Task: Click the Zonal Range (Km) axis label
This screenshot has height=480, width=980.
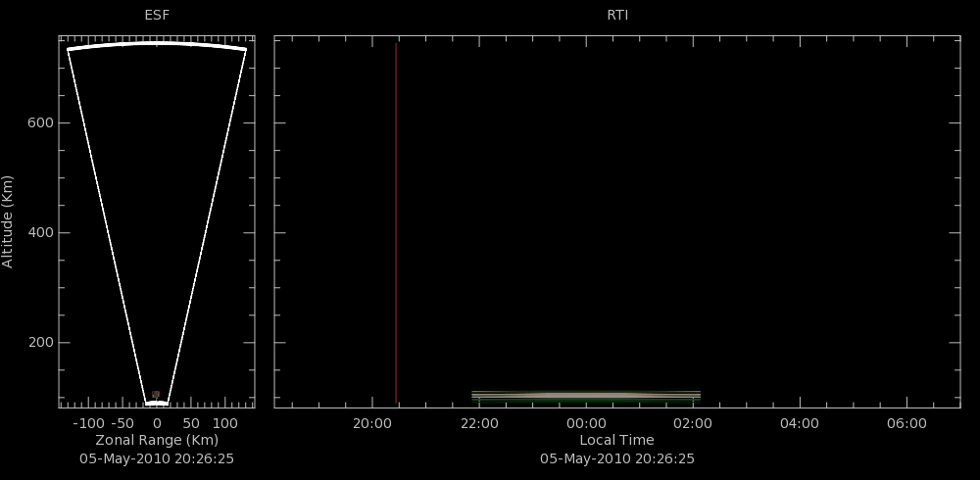Action: pos(157,440)
